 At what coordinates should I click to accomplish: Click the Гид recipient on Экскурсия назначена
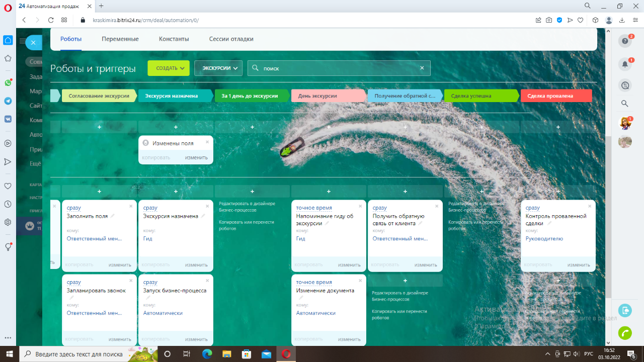click(148, 239)
